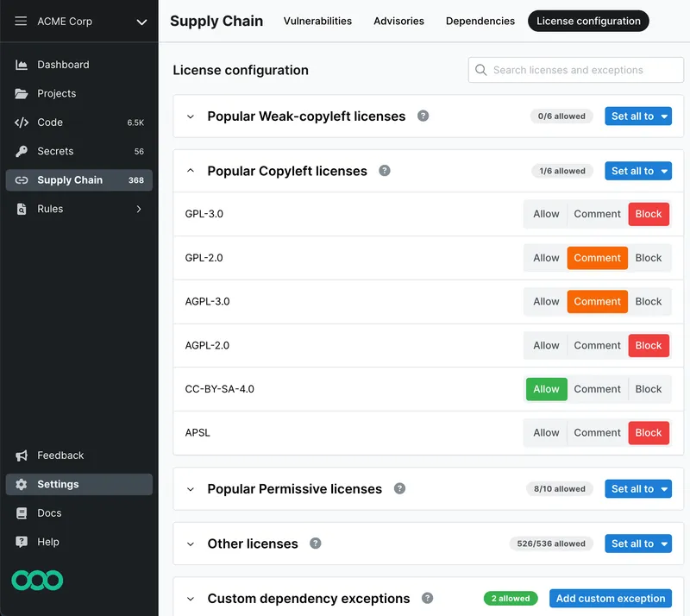Image resolution: width=690 pixels, height=616 pixels.
Task: Click the Secrets key icon
Action: click(22, 151)
